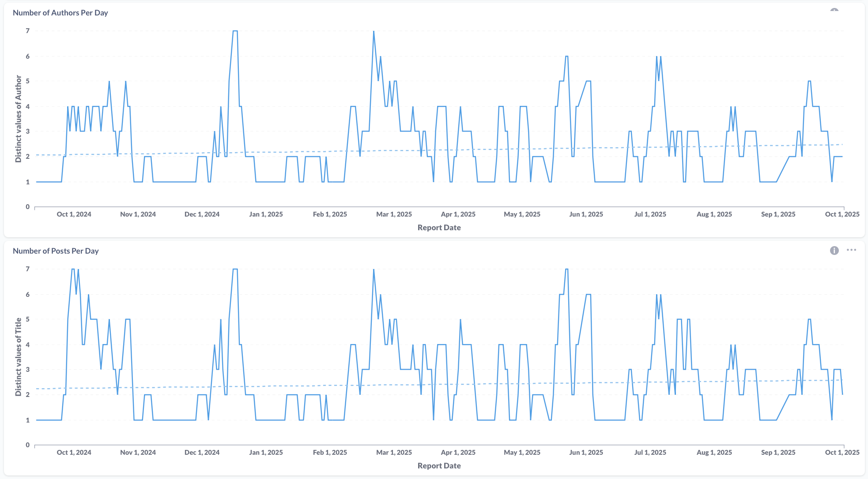Click 'Distinct values of Author' y-axis label

coord(19,119)
